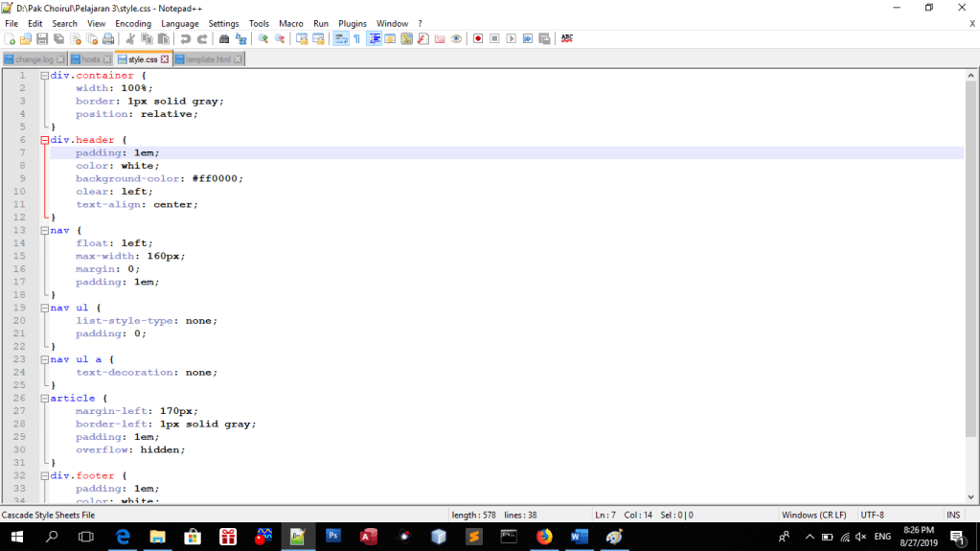Collapse the div.header fold marker

(44, 140)
